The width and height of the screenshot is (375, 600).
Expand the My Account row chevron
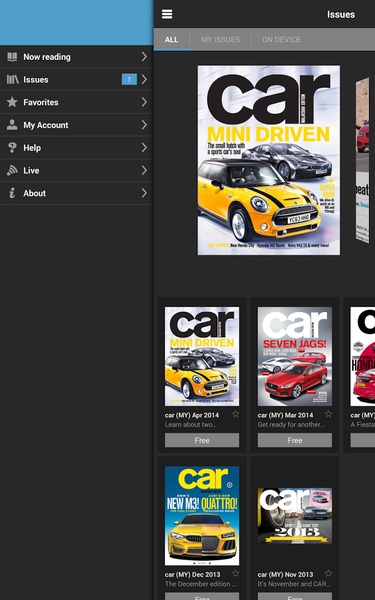point(144,125)
